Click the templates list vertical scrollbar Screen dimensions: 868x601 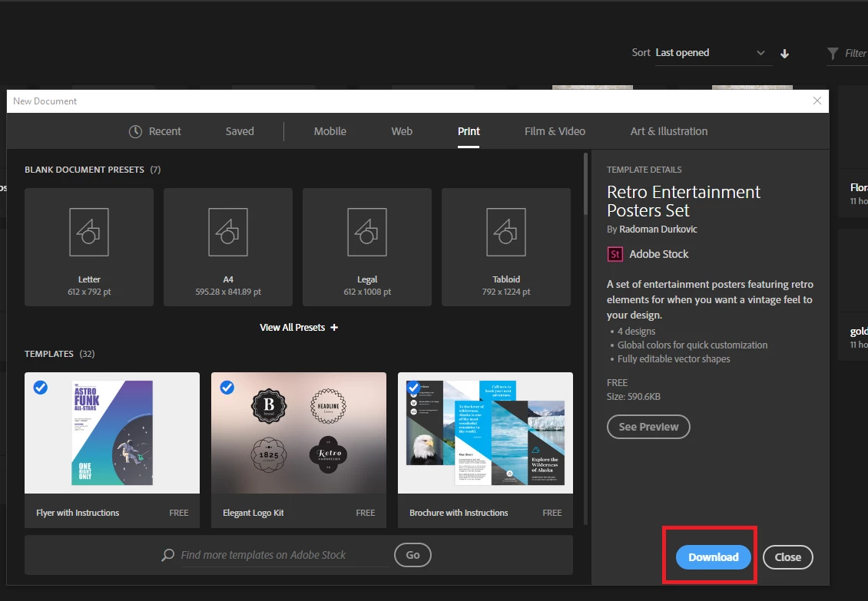585,338
